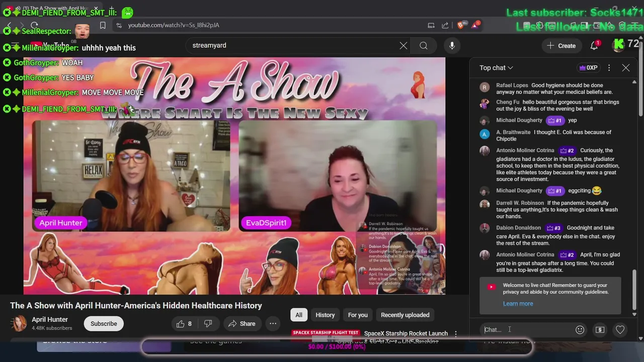Open YouTube notifications bell
This screenshot has width=644, height=362.
pyautogui.click(x=594, y=45)
